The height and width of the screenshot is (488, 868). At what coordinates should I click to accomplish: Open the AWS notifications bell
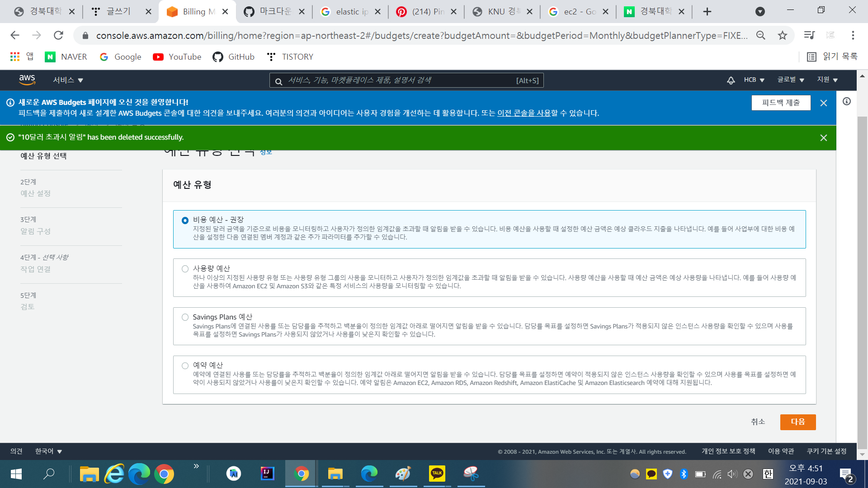731,80
